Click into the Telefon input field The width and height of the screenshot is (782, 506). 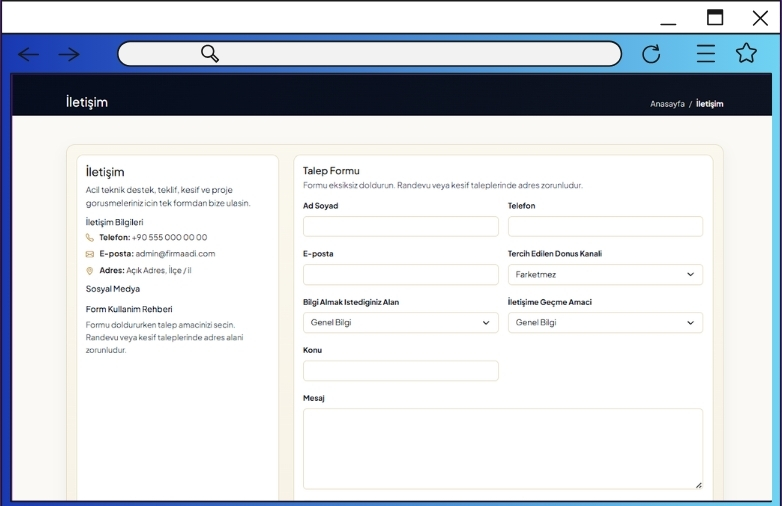click(605, 226)
